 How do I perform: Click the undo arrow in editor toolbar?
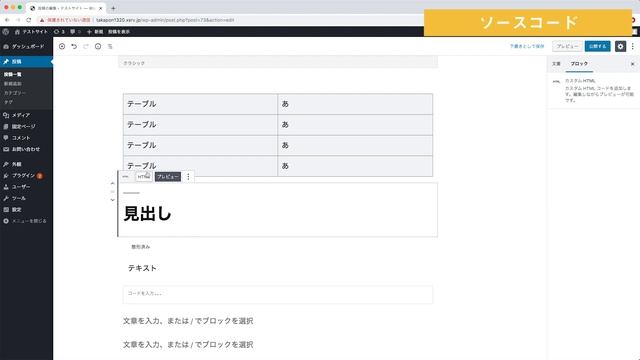pos(74,47)
